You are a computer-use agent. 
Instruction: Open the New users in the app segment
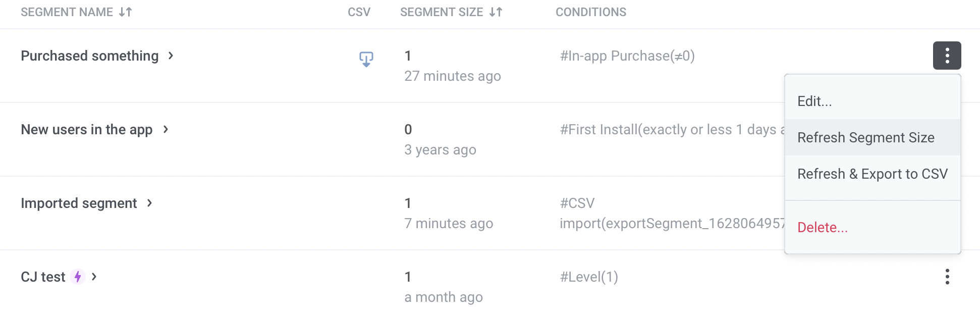click(x=86, y=129)
